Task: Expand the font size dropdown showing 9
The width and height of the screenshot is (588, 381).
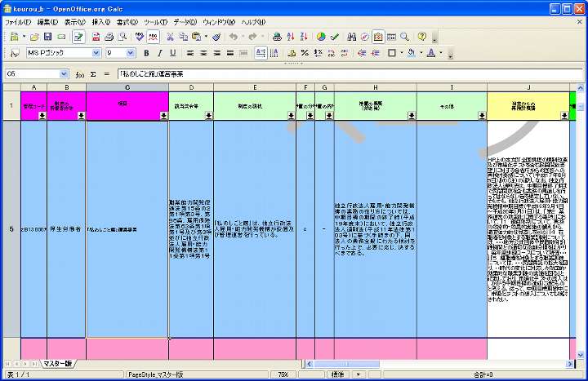Action: click(131, 53)
